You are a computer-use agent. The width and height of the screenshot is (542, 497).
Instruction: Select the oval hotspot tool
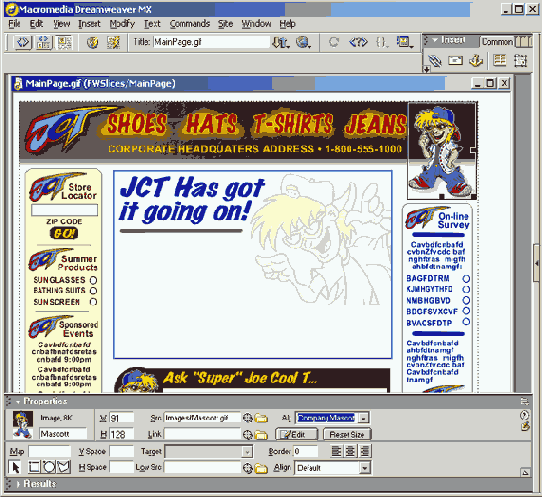48,467
